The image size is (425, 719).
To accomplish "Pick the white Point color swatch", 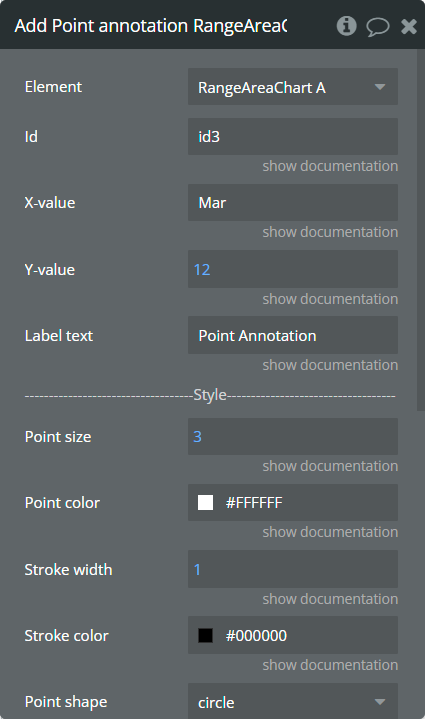I will pyautogui.click(x=205, y=503).
